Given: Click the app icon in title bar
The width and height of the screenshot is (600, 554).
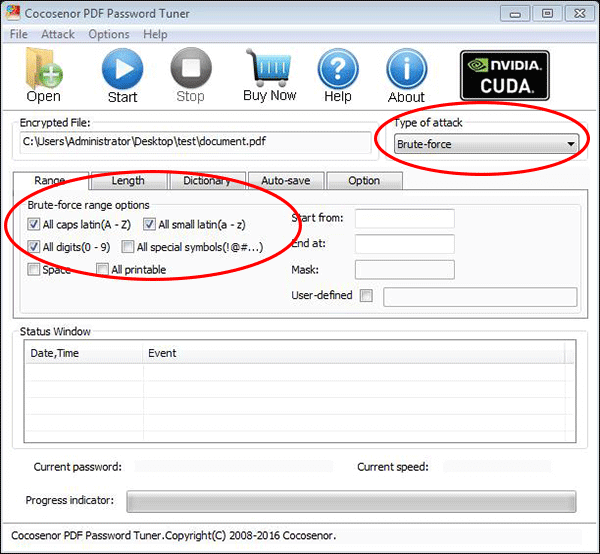Looking at the screenshot, I should pyautogui.click(x=13, y=13).
